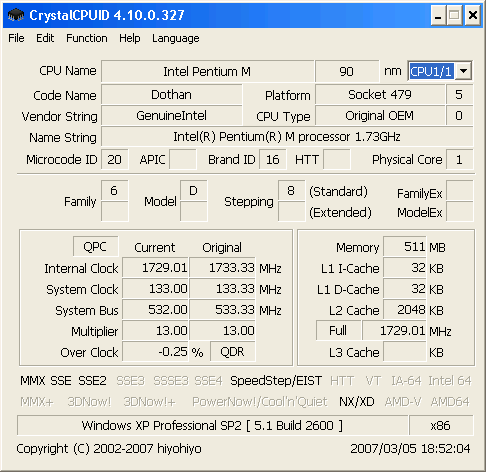Viewport: 486px width, 472px height.
Task: Click the original Internal Clock 1733.33
Action: (223, 268)
